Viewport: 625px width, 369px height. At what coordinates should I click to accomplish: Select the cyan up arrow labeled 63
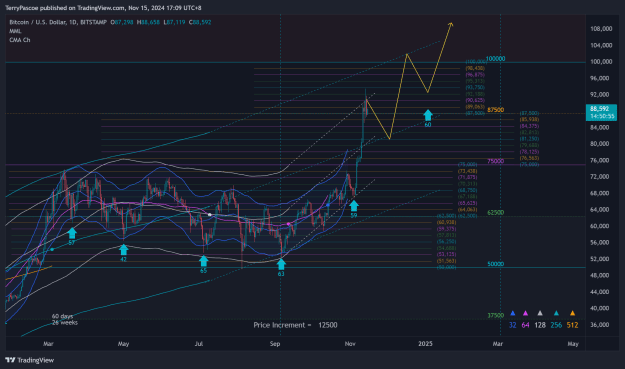[281, 264]
